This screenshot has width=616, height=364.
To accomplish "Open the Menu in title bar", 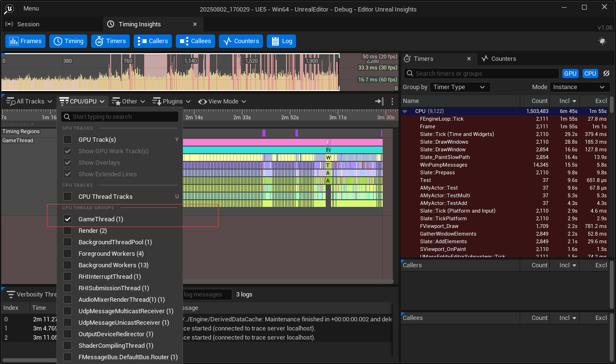I will point(31,9).
